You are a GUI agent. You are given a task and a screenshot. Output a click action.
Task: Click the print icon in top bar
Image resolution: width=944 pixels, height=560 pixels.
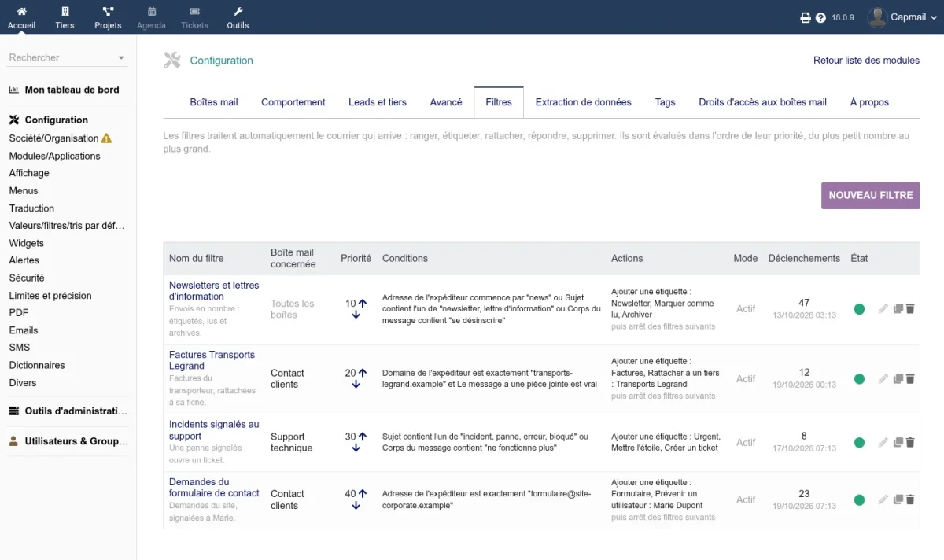(x=806, y=17)
